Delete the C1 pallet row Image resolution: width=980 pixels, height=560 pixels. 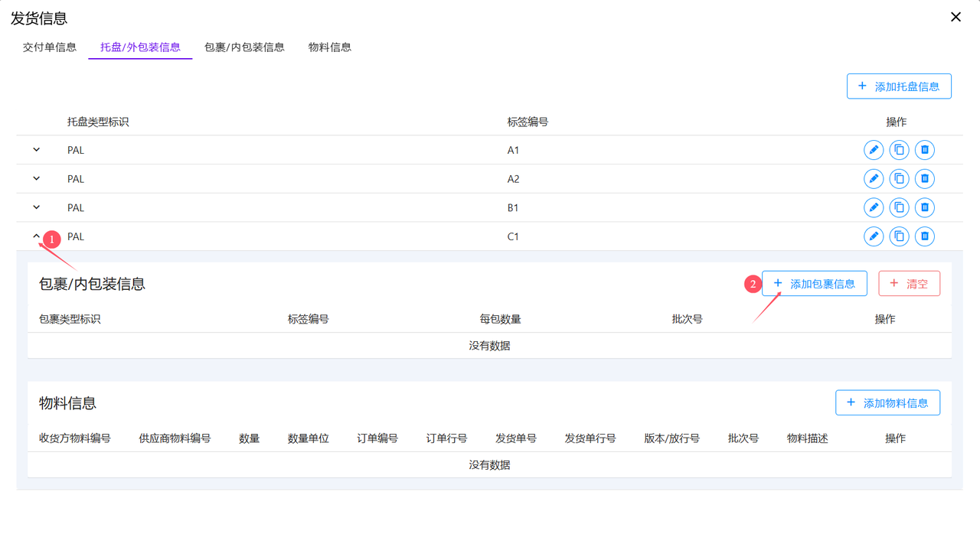click(x=925, y=236)
